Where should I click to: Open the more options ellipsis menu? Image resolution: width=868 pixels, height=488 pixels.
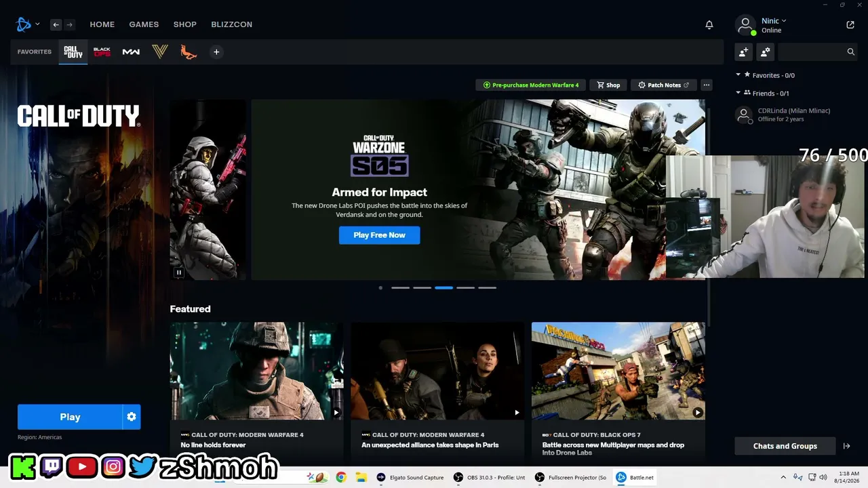tap(707, 85)
